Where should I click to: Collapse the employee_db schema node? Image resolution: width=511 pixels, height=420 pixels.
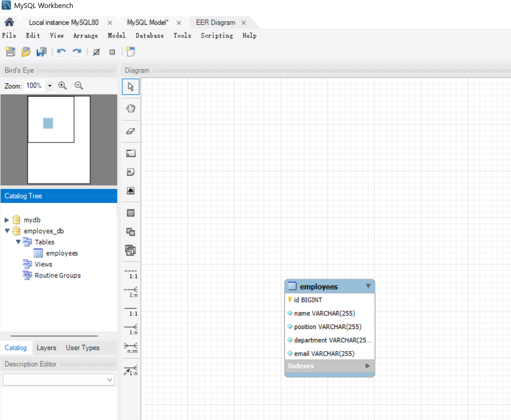pos(7,231)
